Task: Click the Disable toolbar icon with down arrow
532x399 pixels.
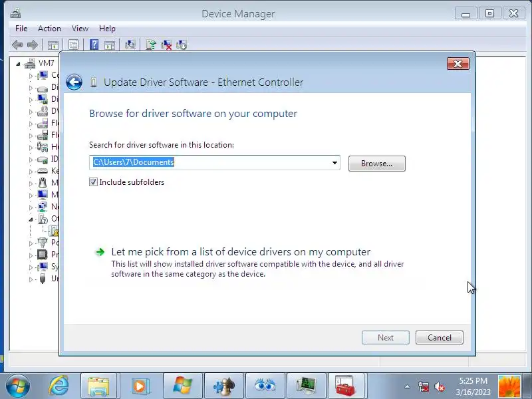Action: pyautogui.click(x=182, y=45)
